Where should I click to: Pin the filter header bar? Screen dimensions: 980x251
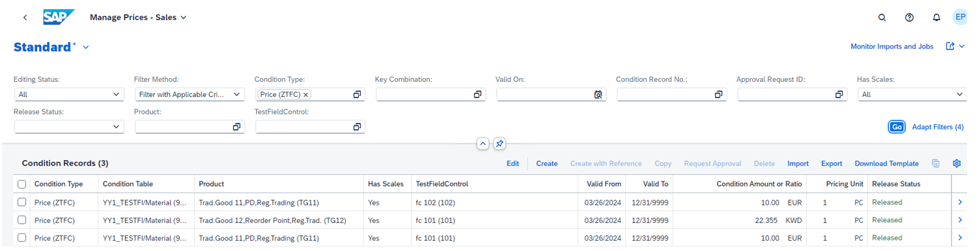coord(499,143)
